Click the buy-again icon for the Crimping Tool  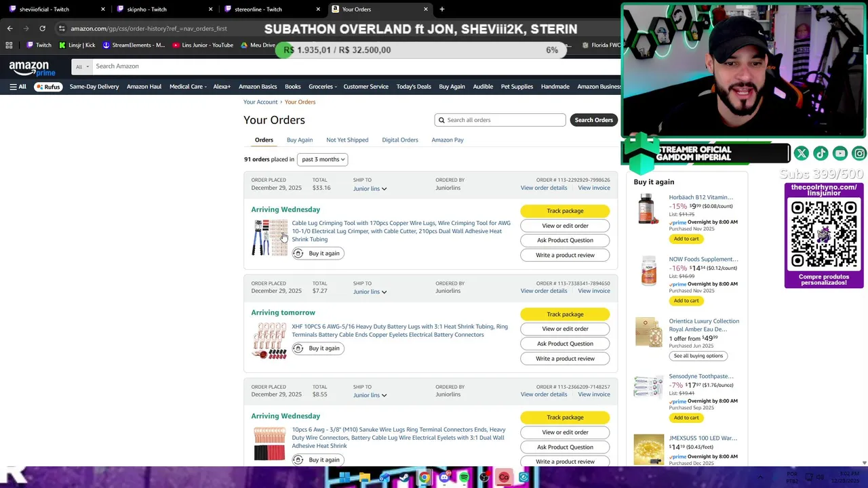coord(298,253)
